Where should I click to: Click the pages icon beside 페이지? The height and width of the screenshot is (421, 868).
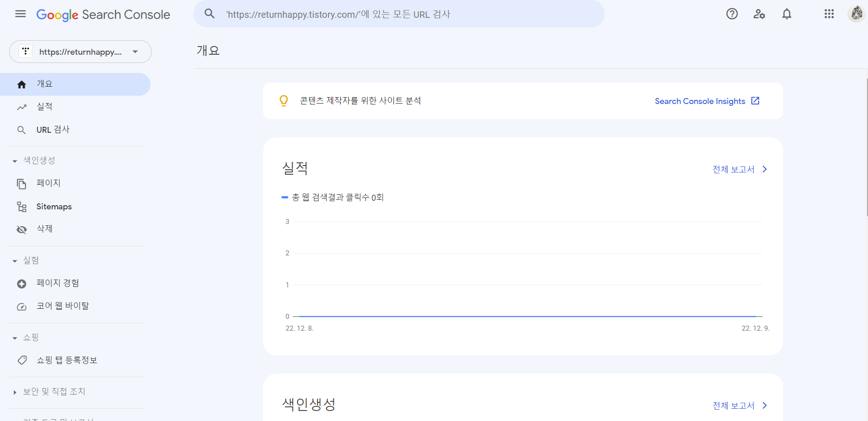(x=21, y=184)
